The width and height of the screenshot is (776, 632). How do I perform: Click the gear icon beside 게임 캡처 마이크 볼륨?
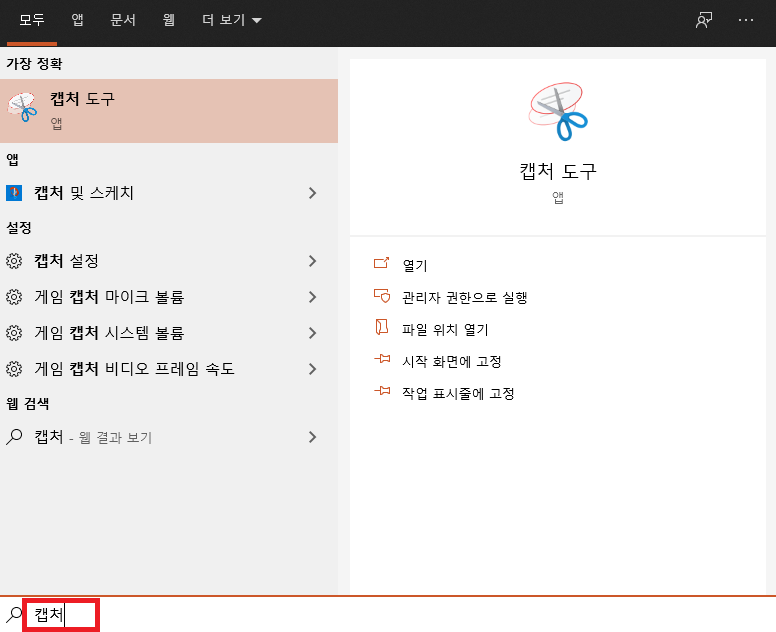pyautogui.click(x=14, y=297)
